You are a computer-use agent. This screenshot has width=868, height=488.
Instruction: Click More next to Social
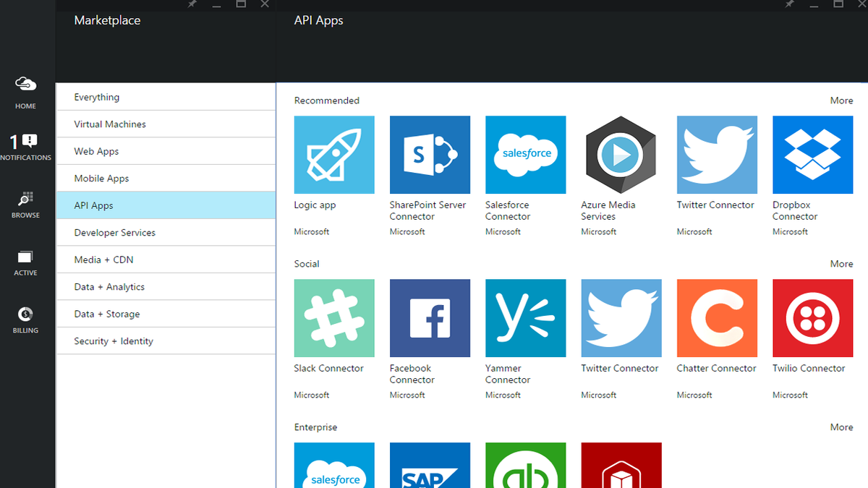841,264
